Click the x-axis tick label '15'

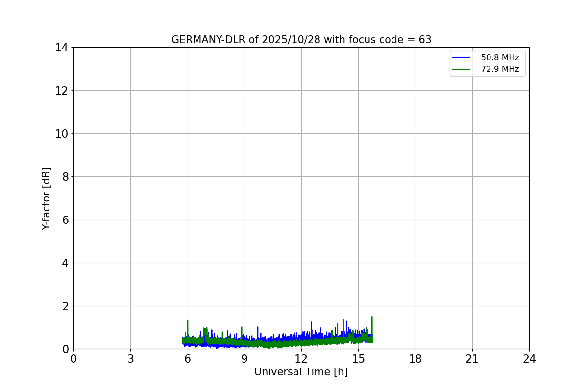click(x=358, y=359)
